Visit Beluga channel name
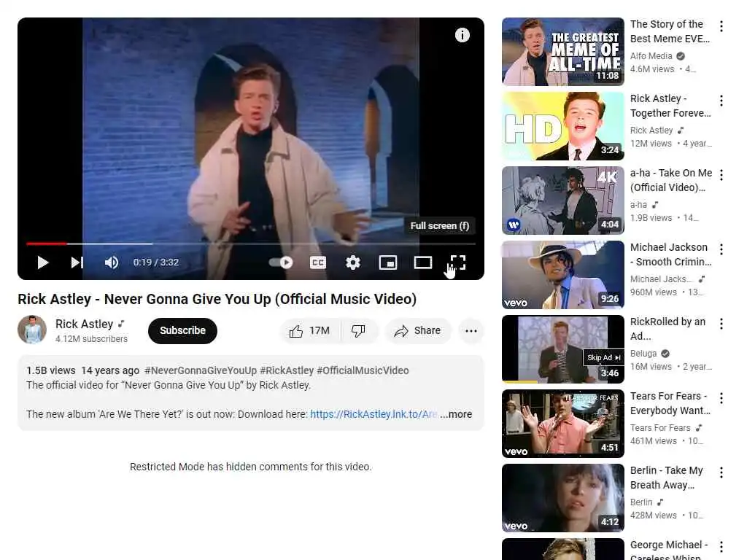This screenshot has width=747, height=560. click(x=643, y=354)
